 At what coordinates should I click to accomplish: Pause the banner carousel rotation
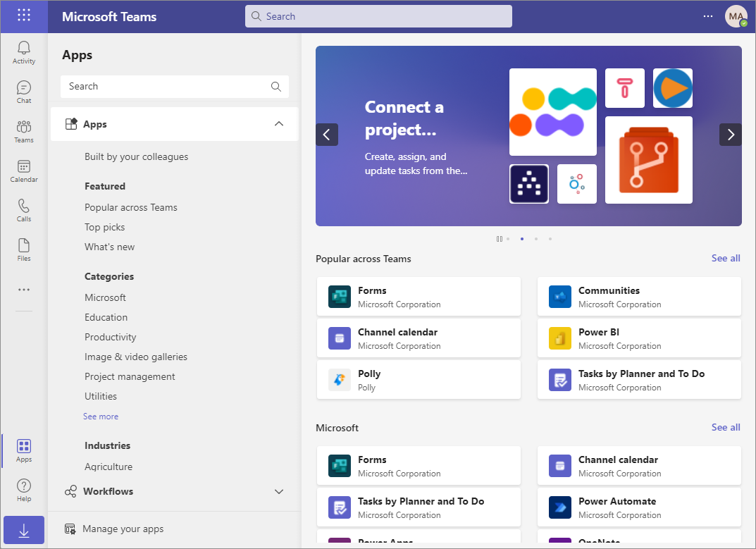500,238
